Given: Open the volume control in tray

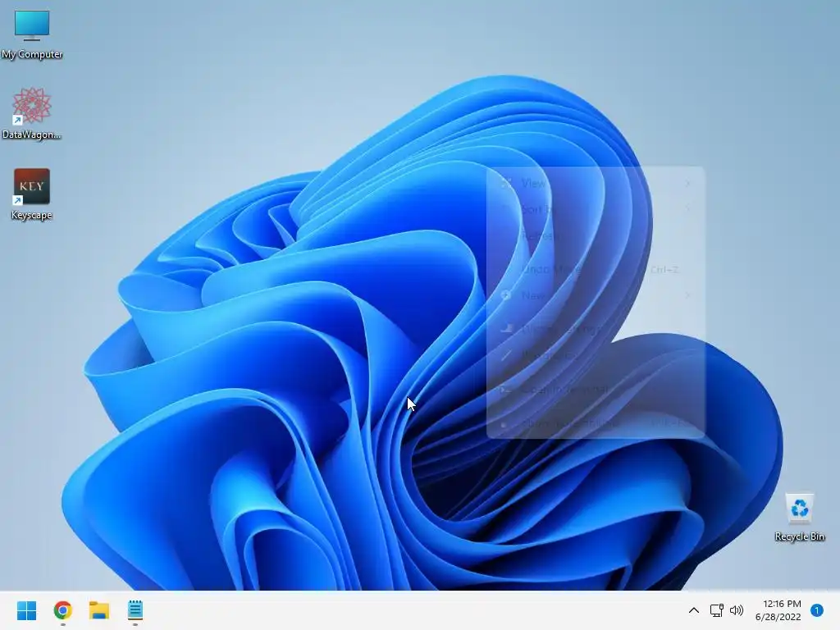Looking at the screenshot, I should (x=737, y=610).
